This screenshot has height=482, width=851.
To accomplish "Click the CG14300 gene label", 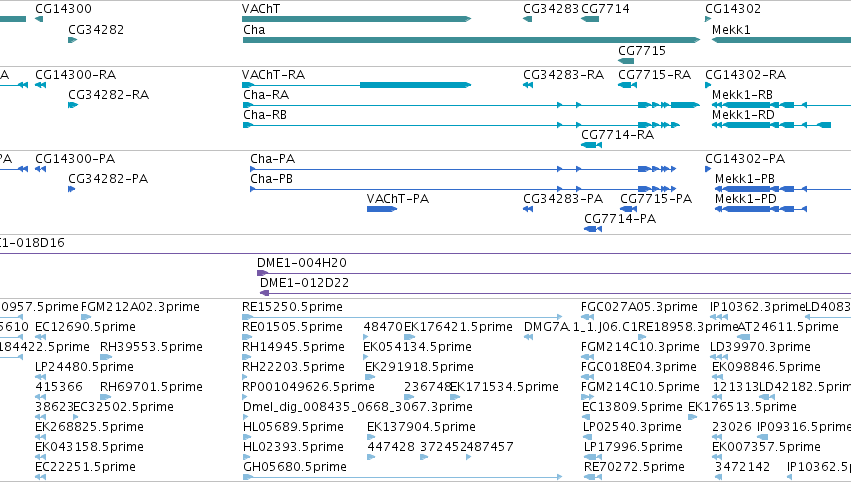I will click(x=63, y=9).
